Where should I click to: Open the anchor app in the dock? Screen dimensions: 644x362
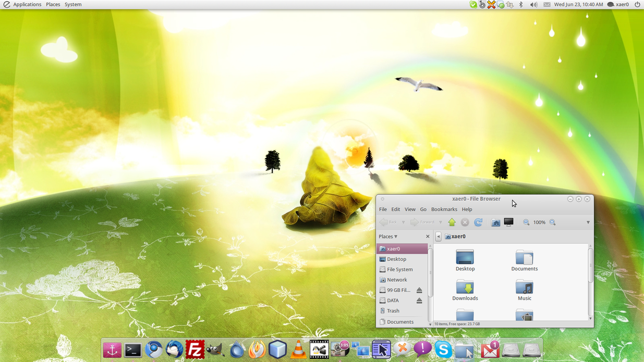pyautogui.click(x=112, y=350)
